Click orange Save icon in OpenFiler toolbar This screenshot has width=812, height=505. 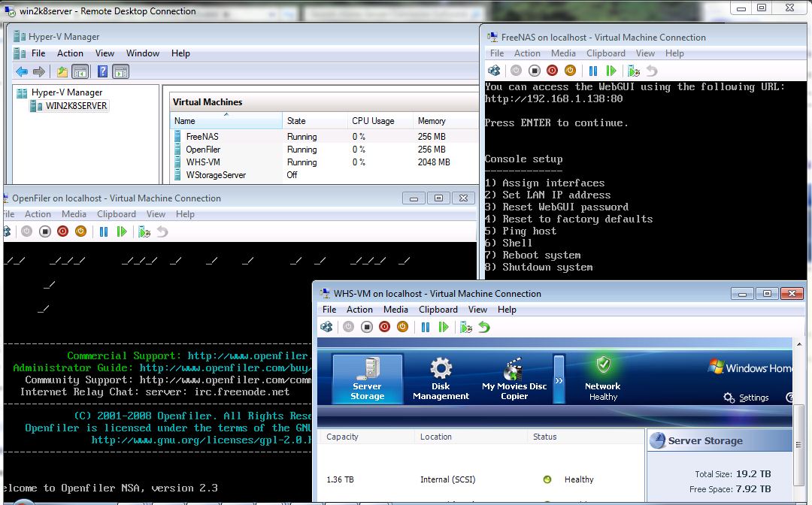pos(80,231)
